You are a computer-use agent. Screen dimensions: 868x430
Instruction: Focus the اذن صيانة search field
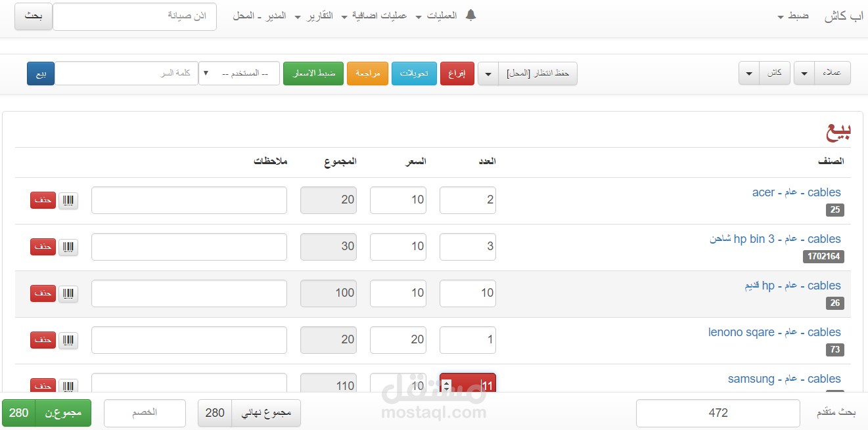(x=135, y=16)
